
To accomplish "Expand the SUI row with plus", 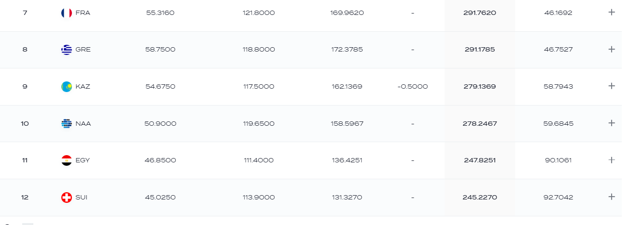I will pos(612,197).
